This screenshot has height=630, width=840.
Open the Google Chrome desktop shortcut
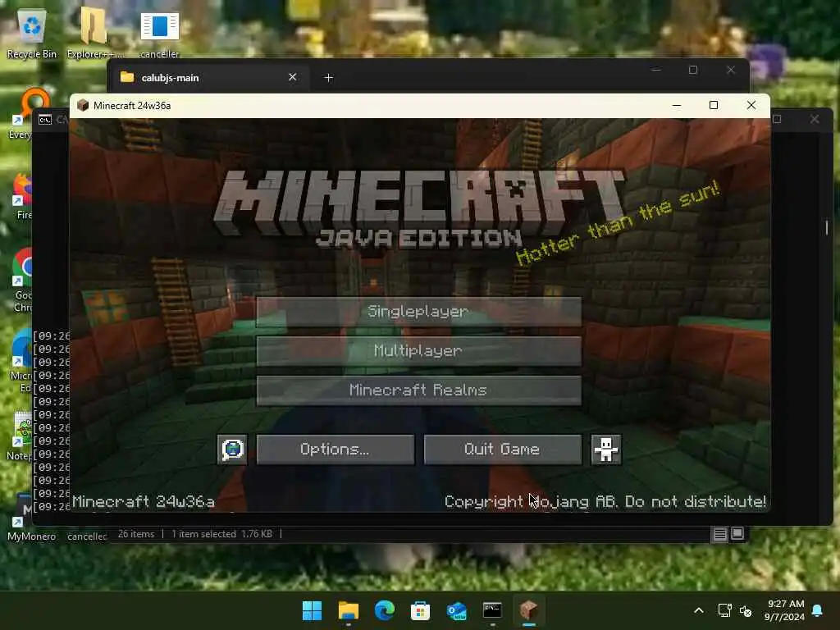click(22, 280)
